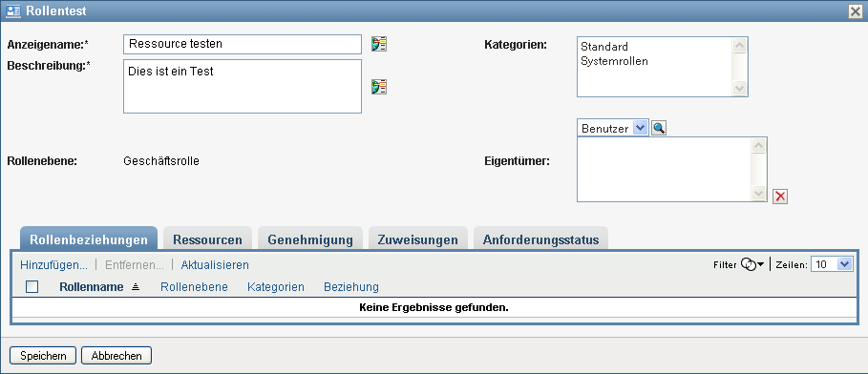
Task: Expand the Filter dropdown arrow
Action: (760, 264)
